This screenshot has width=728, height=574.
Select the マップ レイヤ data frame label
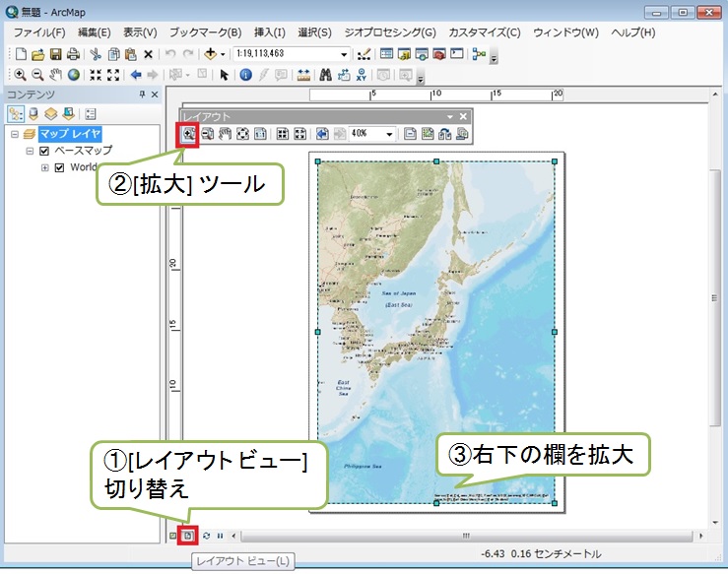click(x=71, y=133)
